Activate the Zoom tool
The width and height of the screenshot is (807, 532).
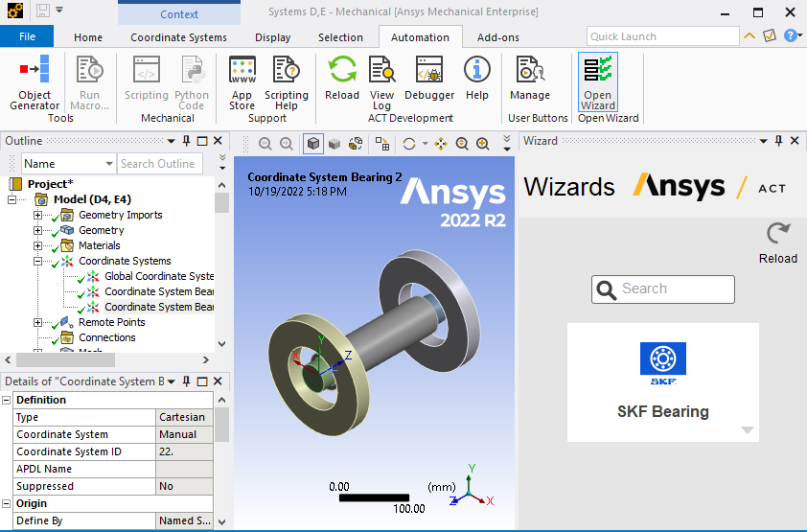[462, 144]
